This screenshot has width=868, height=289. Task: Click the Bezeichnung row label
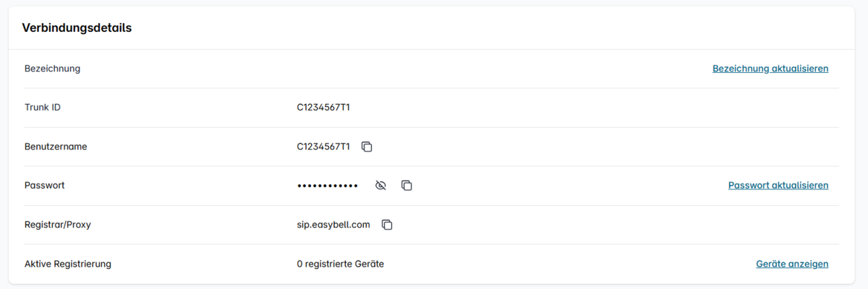coord(52,69)
